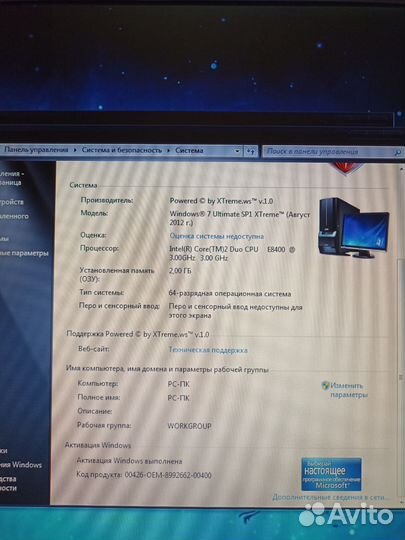
Task: Open the sidebar link ending in ленного
Action: point(14,216)
